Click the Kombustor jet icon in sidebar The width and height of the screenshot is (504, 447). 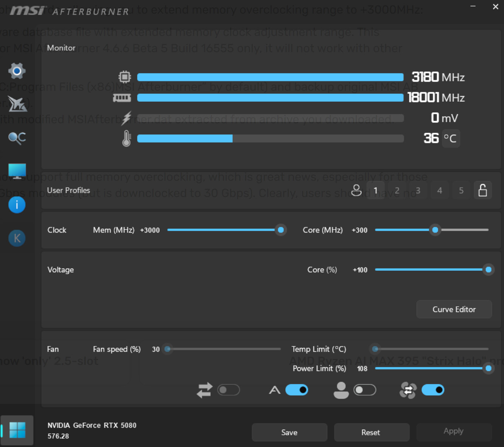point(17,104)
